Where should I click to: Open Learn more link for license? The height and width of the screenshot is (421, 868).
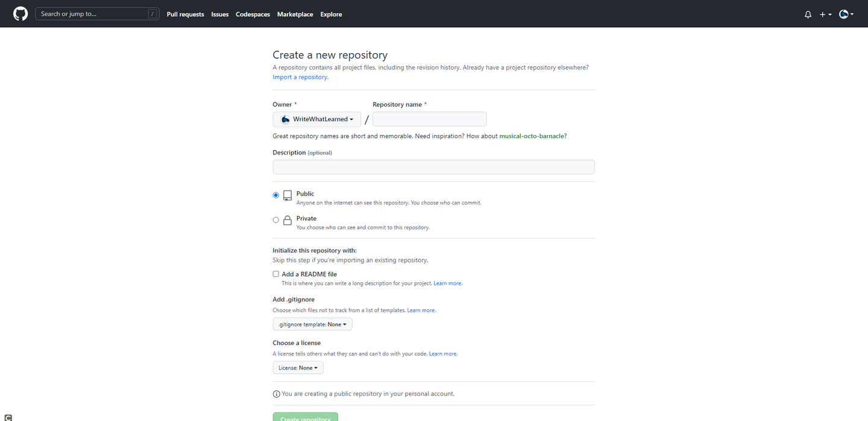pyautogui.click(x=442, y=354)
